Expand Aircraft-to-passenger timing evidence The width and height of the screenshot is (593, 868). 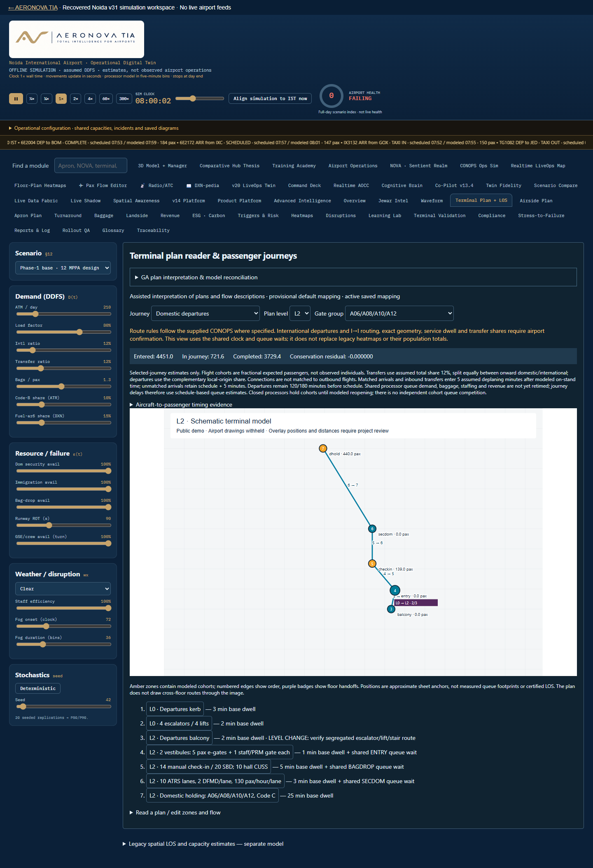click(x=181, y=405)
